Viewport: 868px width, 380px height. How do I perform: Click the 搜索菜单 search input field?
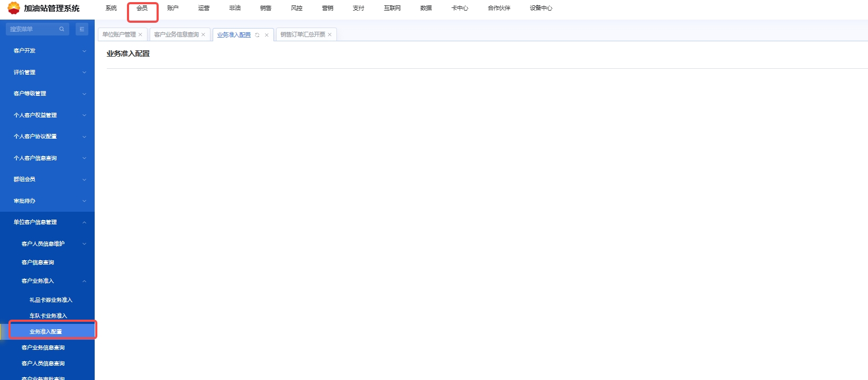pyautogui.click(x=33, y=29)
